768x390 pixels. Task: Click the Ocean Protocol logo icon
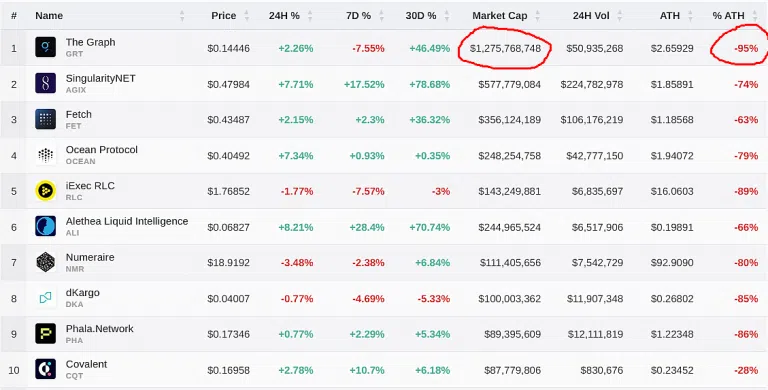tap(46, 155)
